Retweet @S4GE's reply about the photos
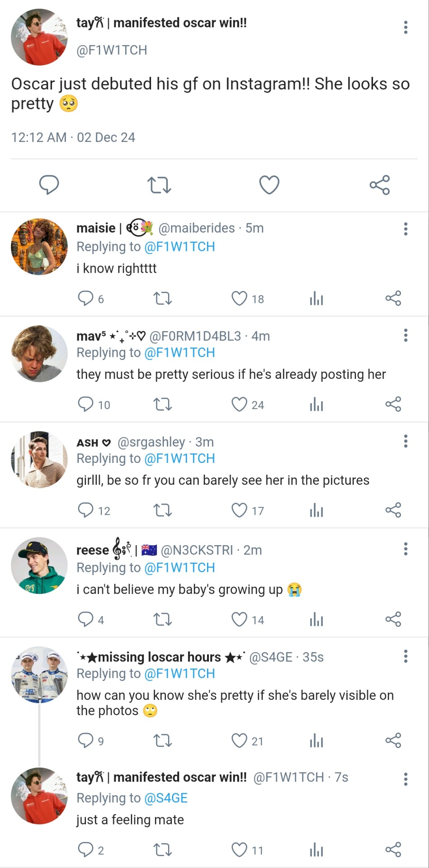 coord(163,741)
